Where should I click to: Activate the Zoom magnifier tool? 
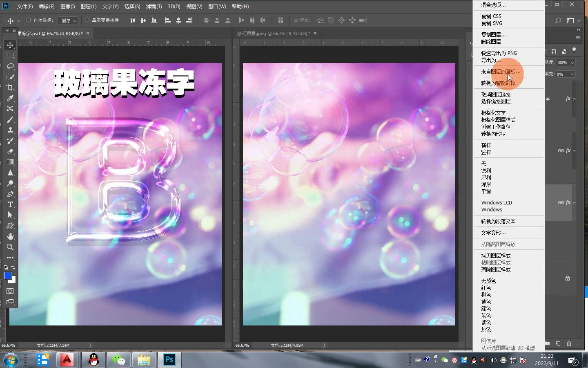10,247
